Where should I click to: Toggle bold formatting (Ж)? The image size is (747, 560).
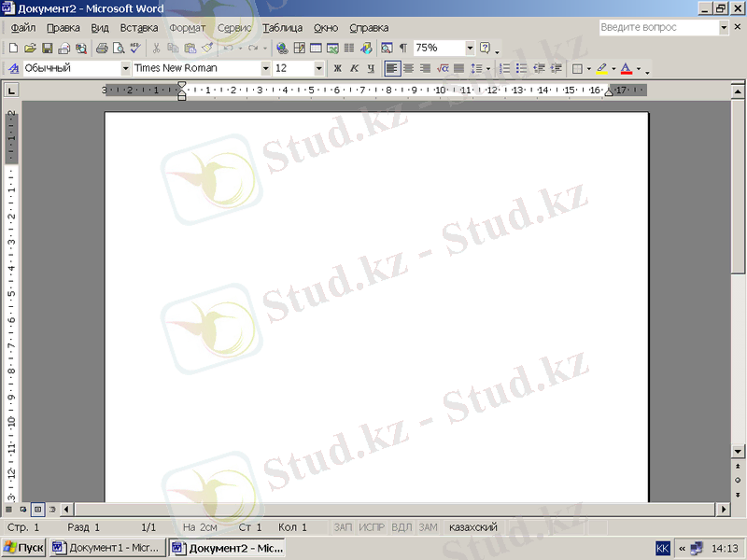tap(337, 68)
